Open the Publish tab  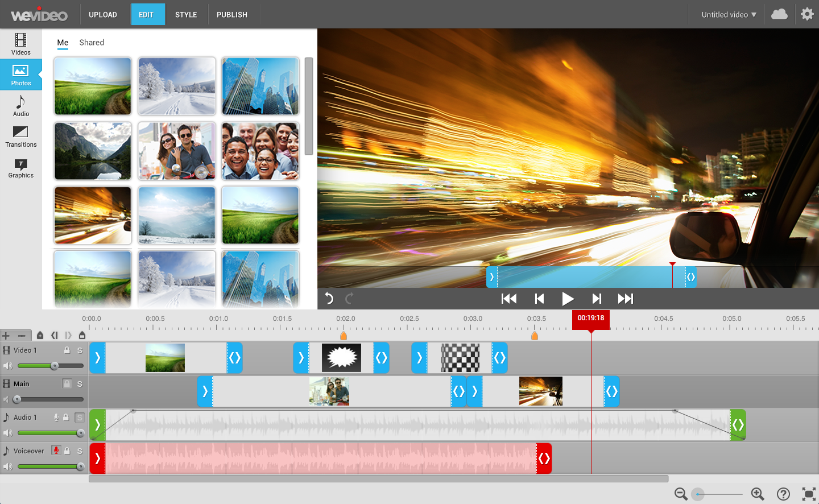point(232,14)
